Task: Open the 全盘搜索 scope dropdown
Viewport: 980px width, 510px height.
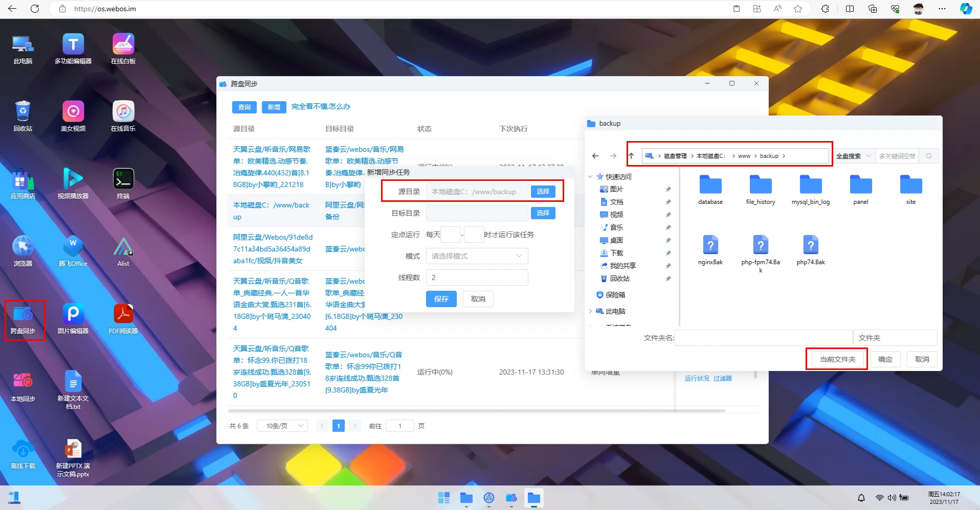Action: point(853,156)
